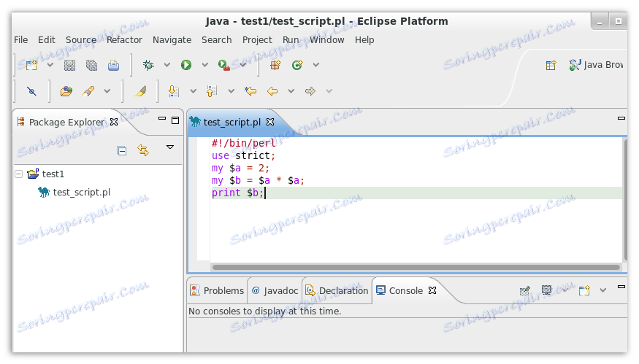Click the Forward navigation arrow
The width and height of the screenshot is (639, 364).
(310, 90)
